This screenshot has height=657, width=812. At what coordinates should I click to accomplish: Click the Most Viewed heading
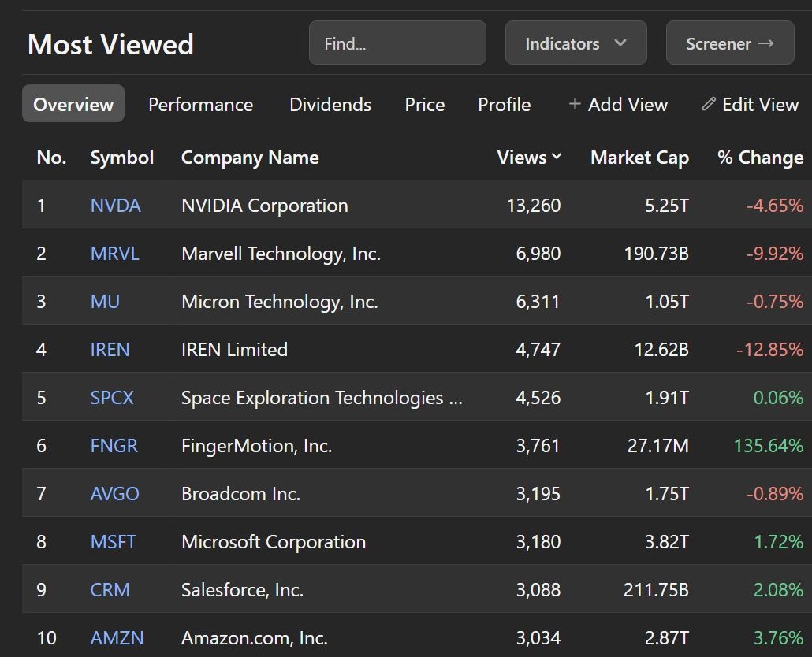[x=110, y=44]
